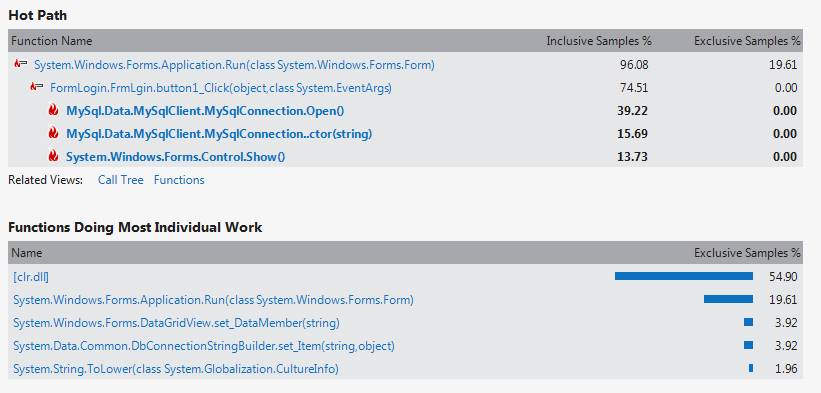Click the hot path icon beside button1_Click
821x393 pixels.
37,88
